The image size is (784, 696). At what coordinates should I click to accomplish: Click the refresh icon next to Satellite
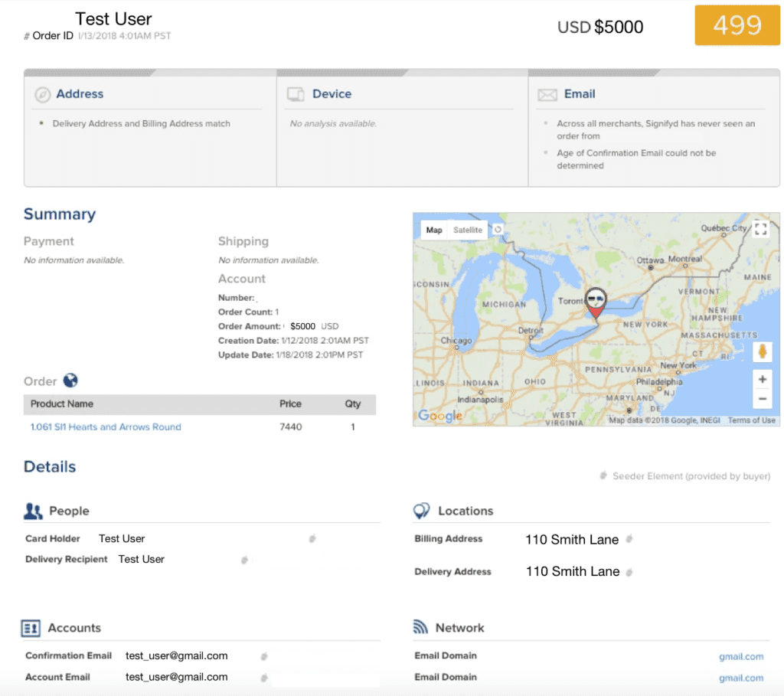coord(498,230)
